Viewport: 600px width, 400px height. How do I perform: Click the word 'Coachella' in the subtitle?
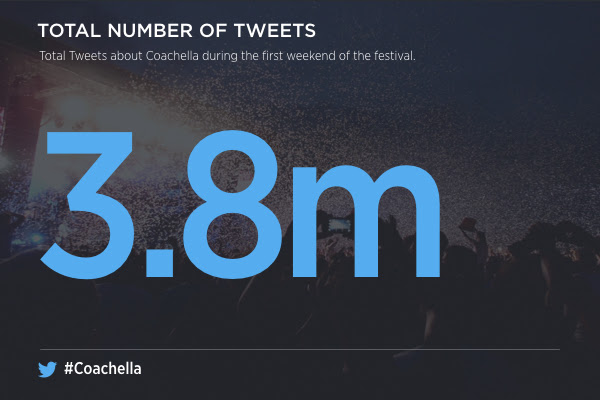[x=172, y=56]
